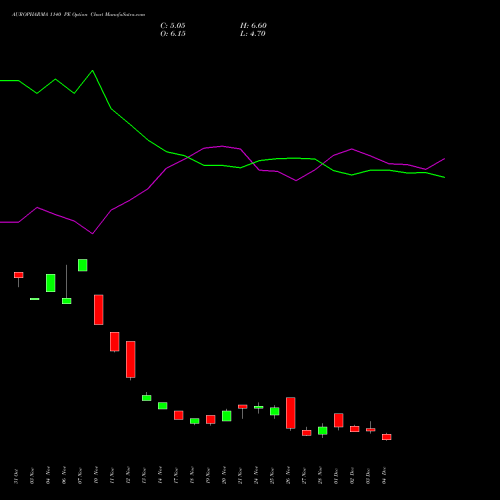Click the 03 Nov date label

click(x=32, y=476)
